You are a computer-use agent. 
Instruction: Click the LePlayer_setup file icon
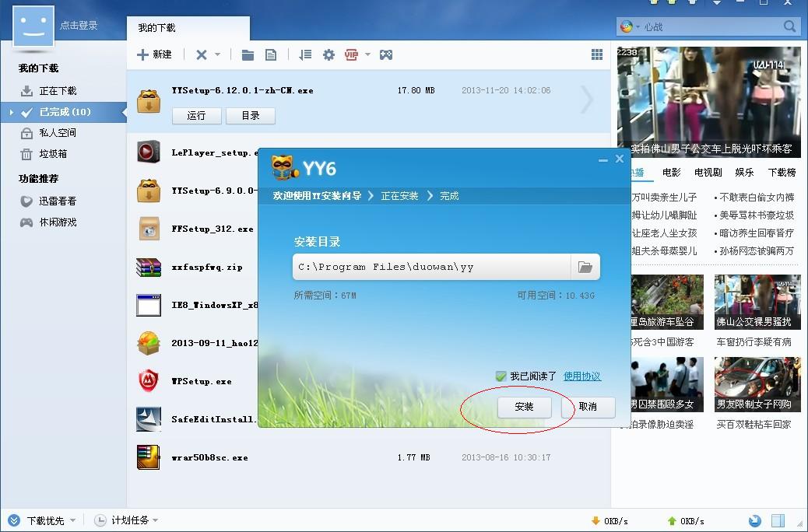[149, 152]
